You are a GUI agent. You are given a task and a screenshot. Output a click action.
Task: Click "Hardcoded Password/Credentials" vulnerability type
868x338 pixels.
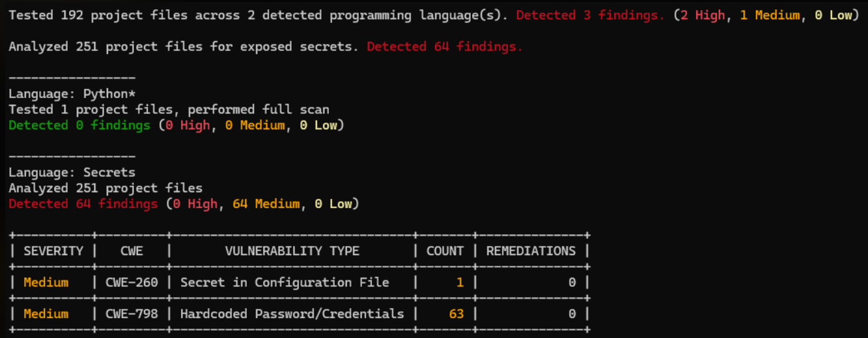pos(292,313)
